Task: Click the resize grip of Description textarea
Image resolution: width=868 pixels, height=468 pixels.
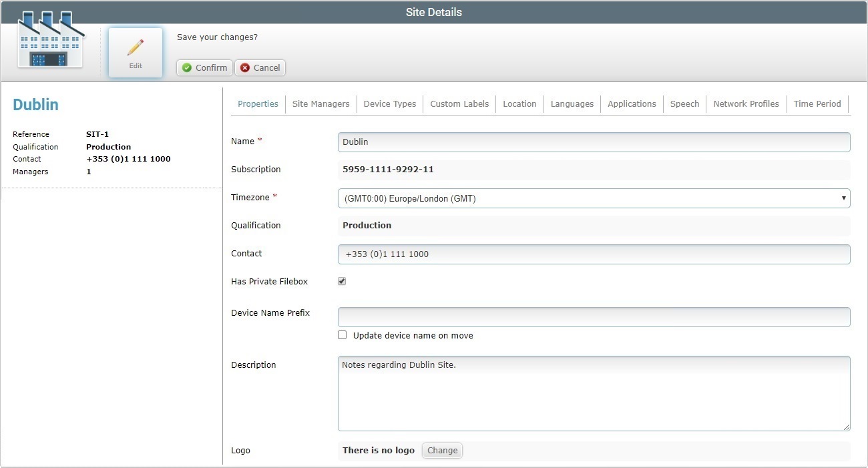Action: coord(847,426)
